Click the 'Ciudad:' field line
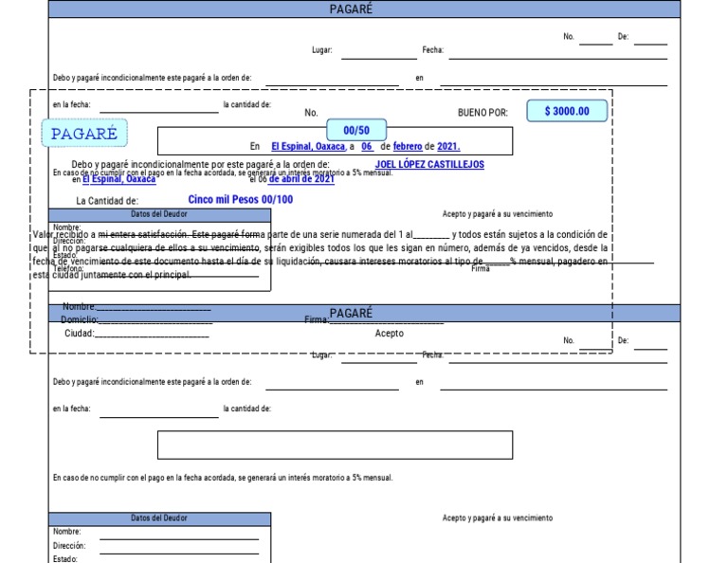 pos(152,336)
